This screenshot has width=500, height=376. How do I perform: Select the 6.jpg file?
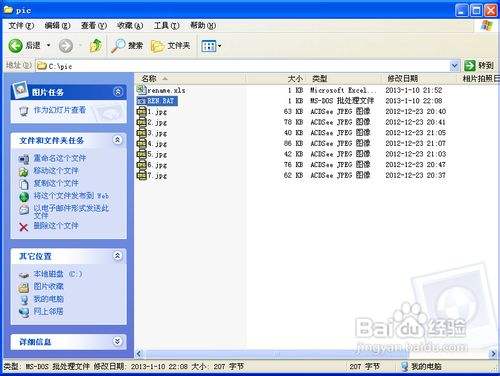[152, 165]
